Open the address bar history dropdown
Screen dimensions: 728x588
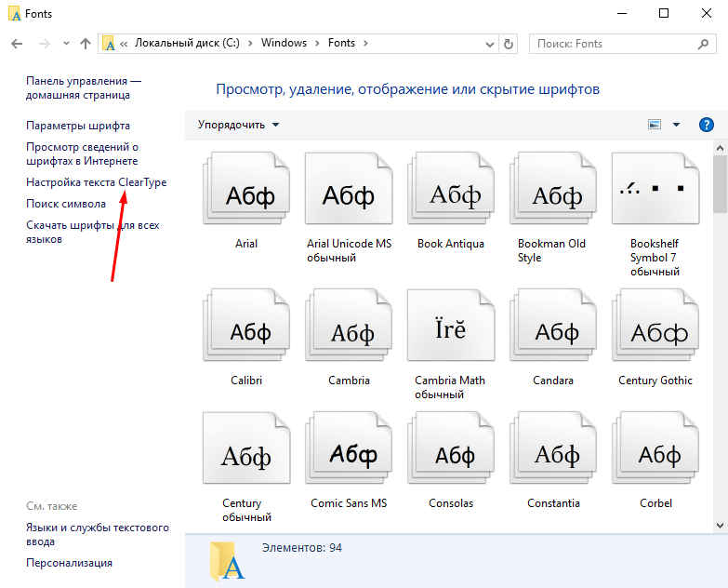point(489,44)
